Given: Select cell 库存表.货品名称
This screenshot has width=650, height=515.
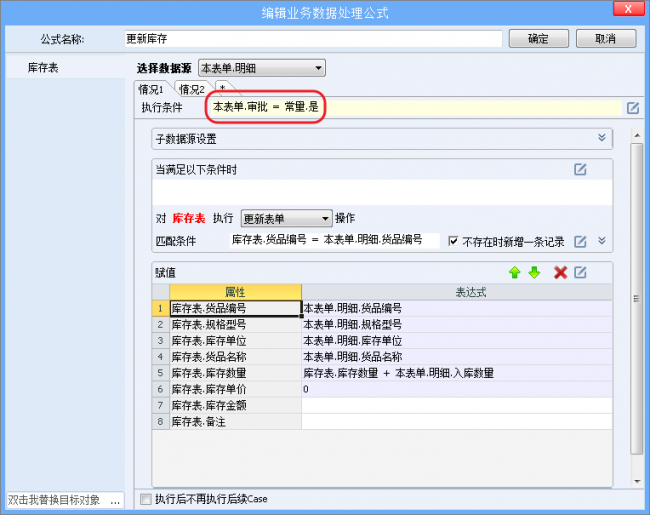Looking at the screenshot, I should coord(235,357).
